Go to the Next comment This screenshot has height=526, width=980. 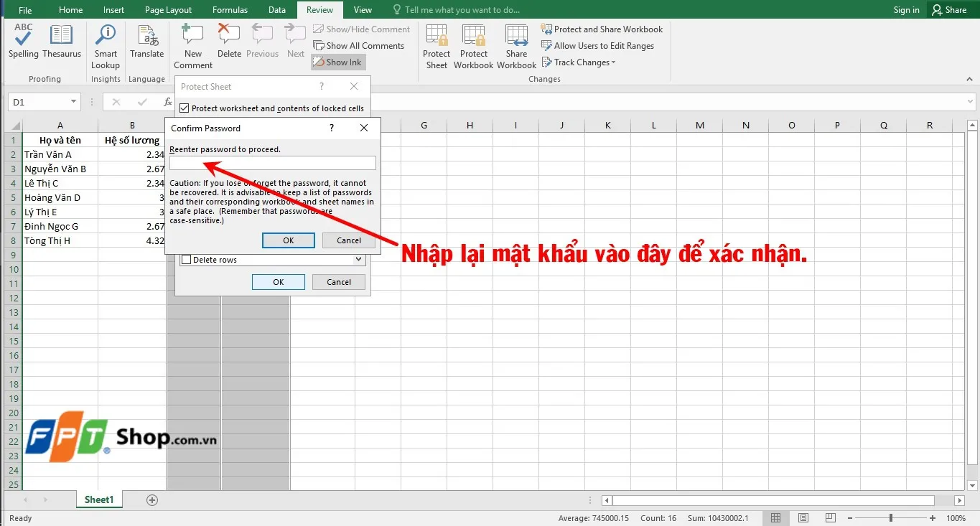295,41
